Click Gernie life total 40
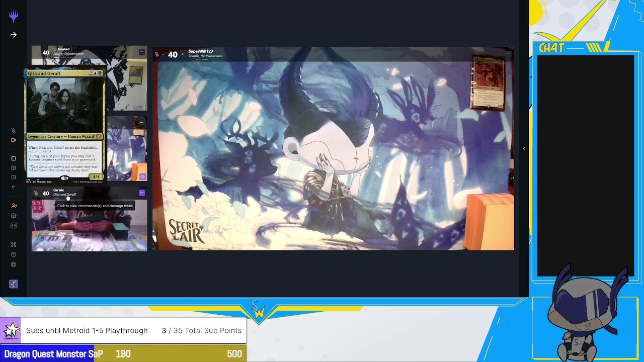 (x=46, y=194)
